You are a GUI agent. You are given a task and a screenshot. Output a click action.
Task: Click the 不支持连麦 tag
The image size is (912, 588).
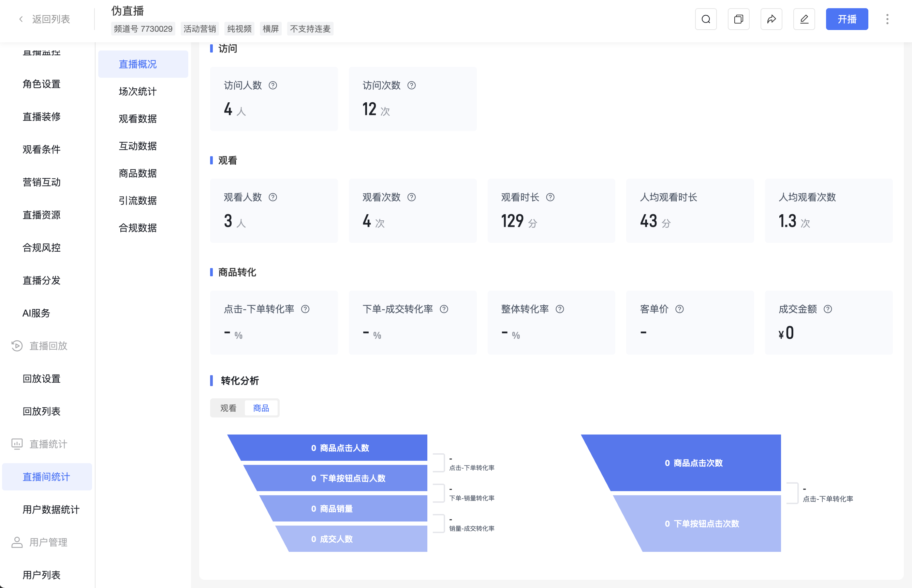coord(310,29)
